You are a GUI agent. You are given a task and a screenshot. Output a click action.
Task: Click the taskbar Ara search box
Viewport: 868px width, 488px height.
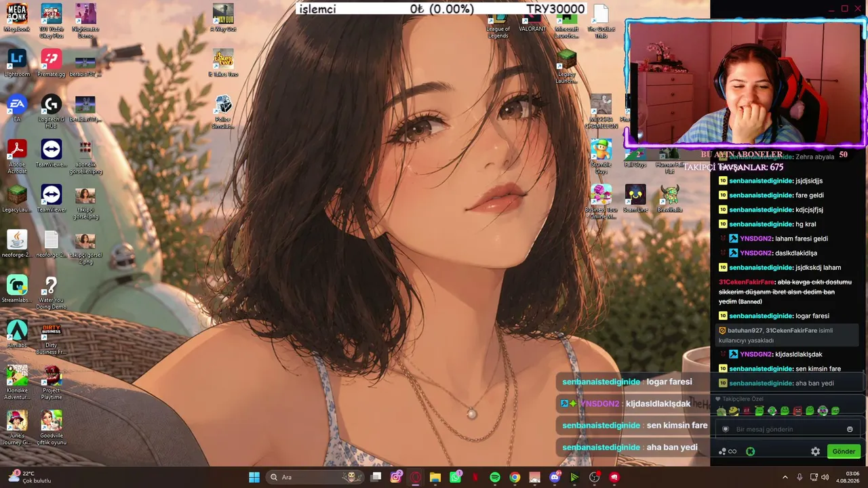[315, 477]
